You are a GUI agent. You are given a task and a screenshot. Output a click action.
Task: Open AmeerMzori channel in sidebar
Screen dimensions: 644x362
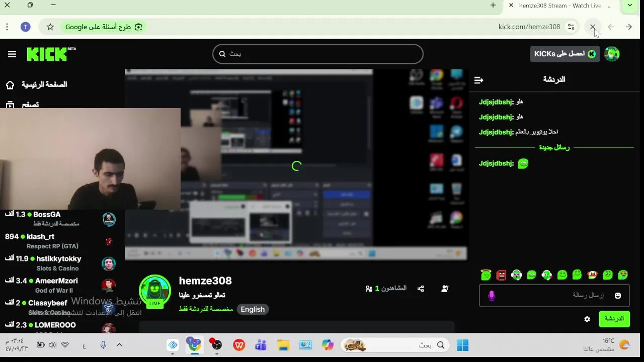coord(60,285)
